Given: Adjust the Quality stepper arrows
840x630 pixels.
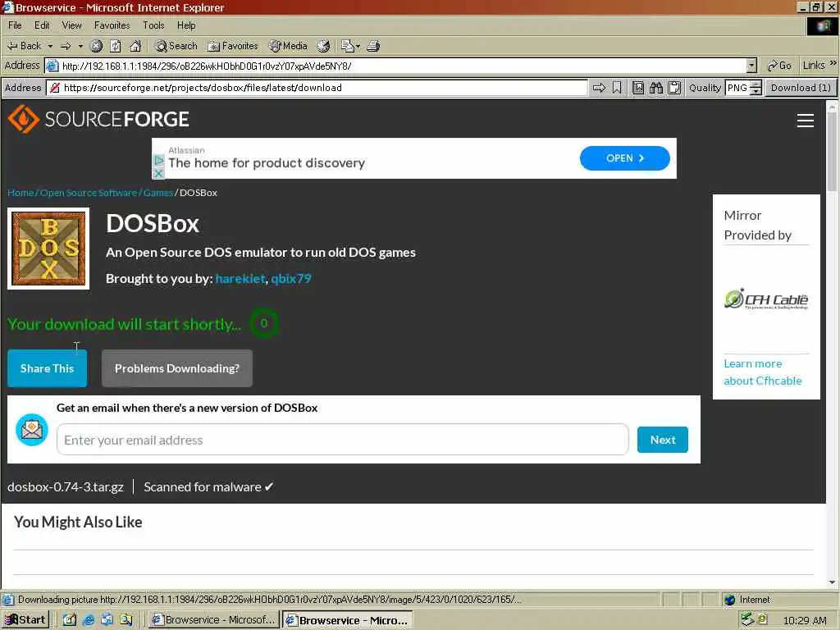Looking at the screenshot, I should (x=756, y=88).
